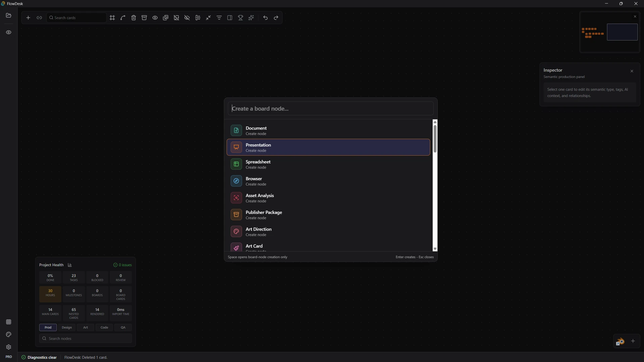This screenshot has width=644, height=362.
Task: Click the link chain toolbar icon
Action: coord(39,18)
